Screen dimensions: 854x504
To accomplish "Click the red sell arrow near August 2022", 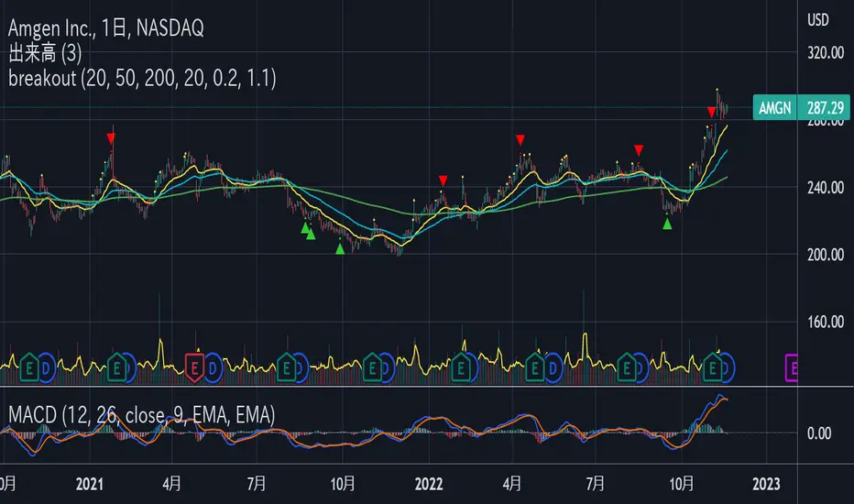I will pyautogui.click(x=639, y=149).
